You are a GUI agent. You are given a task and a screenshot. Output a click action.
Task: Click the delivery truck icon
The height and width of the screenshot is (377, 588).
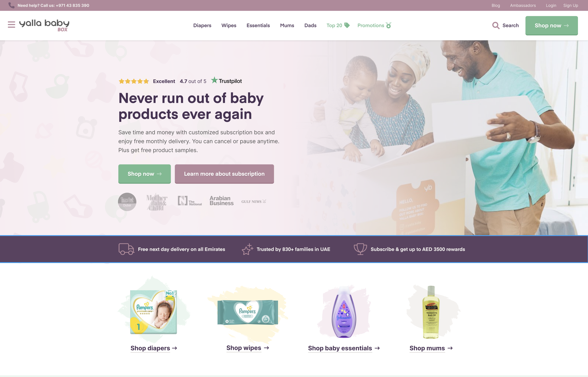(x=126, y=249)
